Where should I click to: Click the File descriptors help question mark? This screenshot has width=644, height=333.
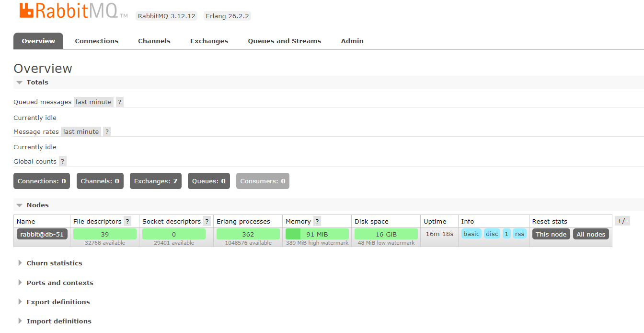(x=127, y=221)
